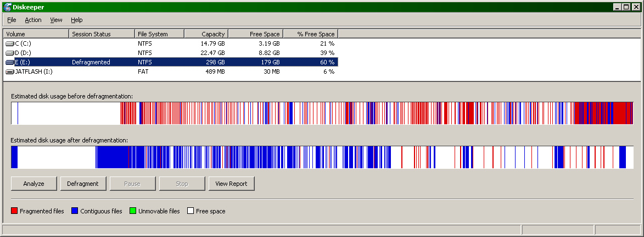
Task: Select the Defragmented status of drive E
Action: pos(91,62)
